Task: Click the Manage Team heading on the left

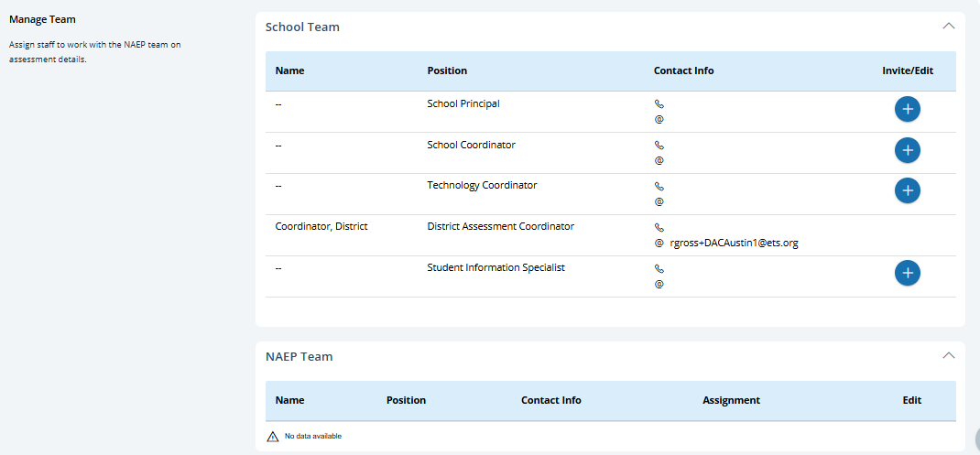Action: tap(42, 19)
